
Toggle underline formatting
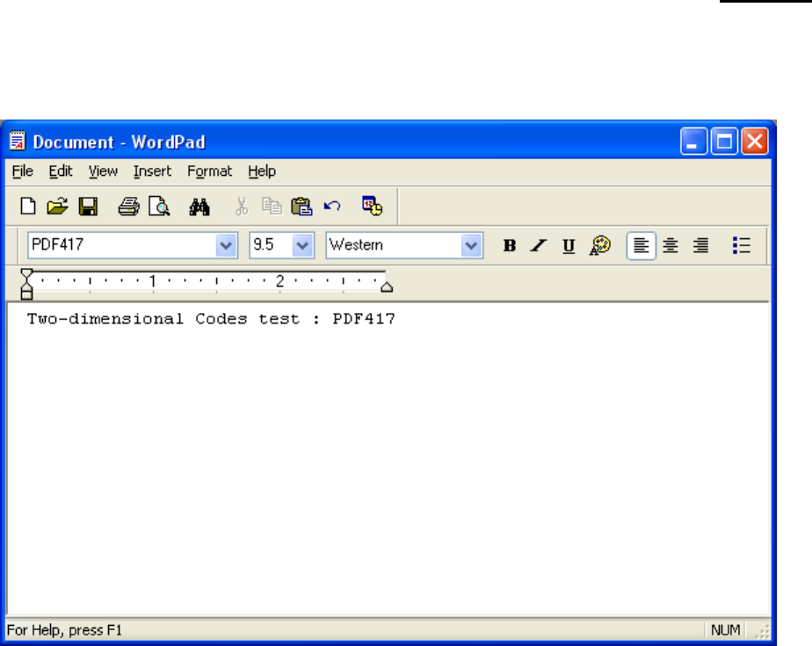click(x=569, y=246)
